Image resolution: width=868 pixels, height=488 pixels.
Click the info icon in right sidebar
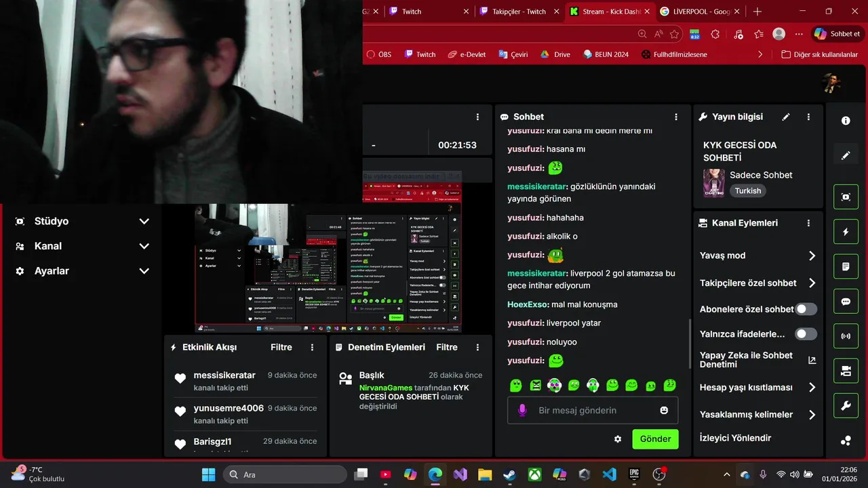click(x=846, y=121)
